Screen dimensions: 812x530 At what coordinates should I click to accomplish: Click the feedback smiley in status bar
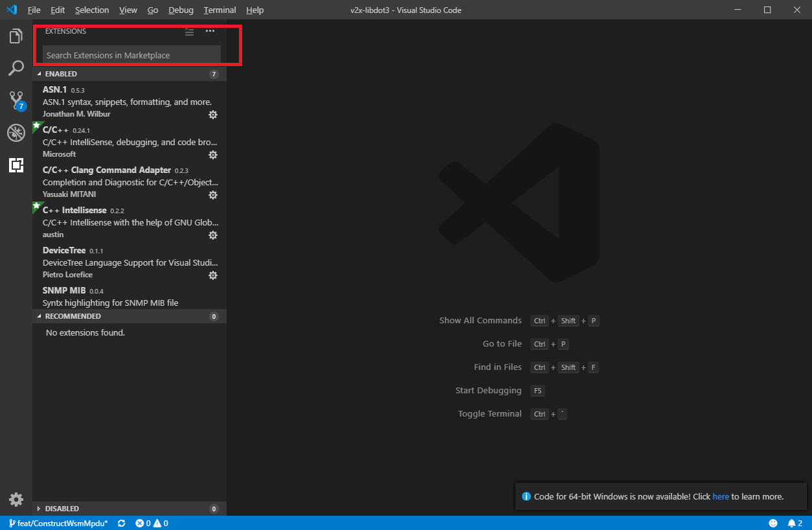click(773, 523)
